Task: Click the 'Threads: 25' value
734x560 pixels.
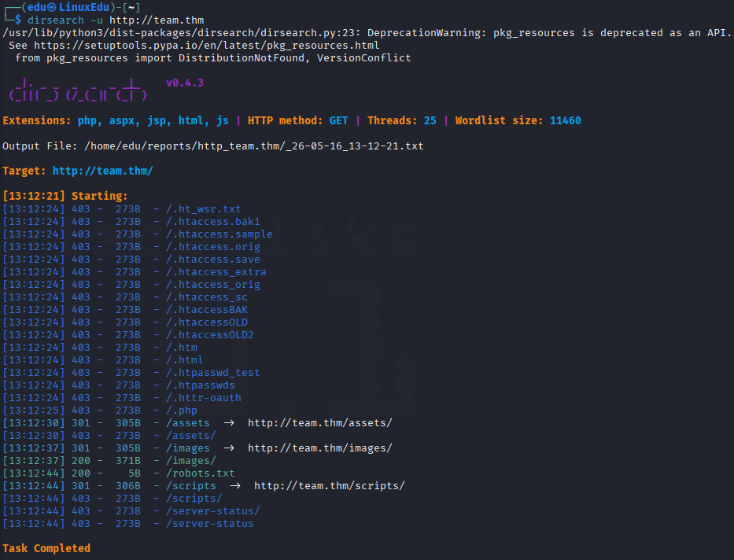Action: [x=402, y=120]
